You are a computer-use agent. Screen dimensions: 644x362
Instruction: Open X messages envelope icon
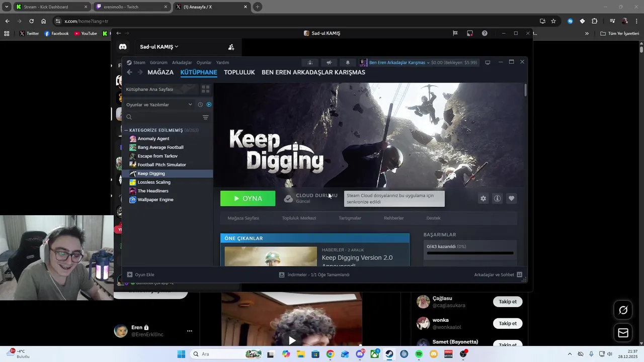623,333
